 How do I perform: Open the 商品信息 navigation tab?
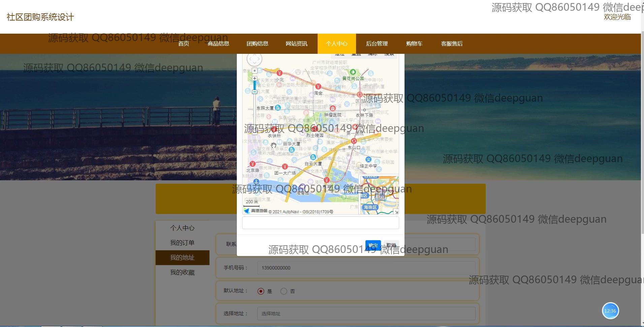tap(218, 44)
